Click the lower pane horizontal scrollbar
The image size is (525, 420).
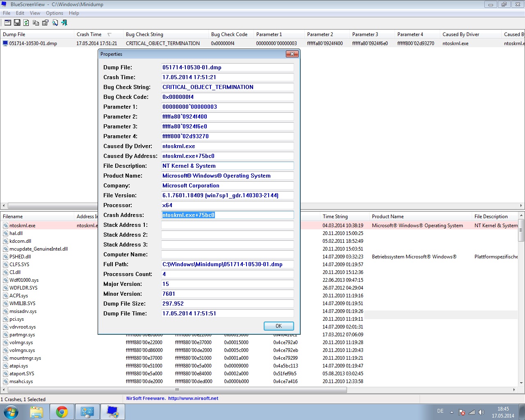point(177,390)
